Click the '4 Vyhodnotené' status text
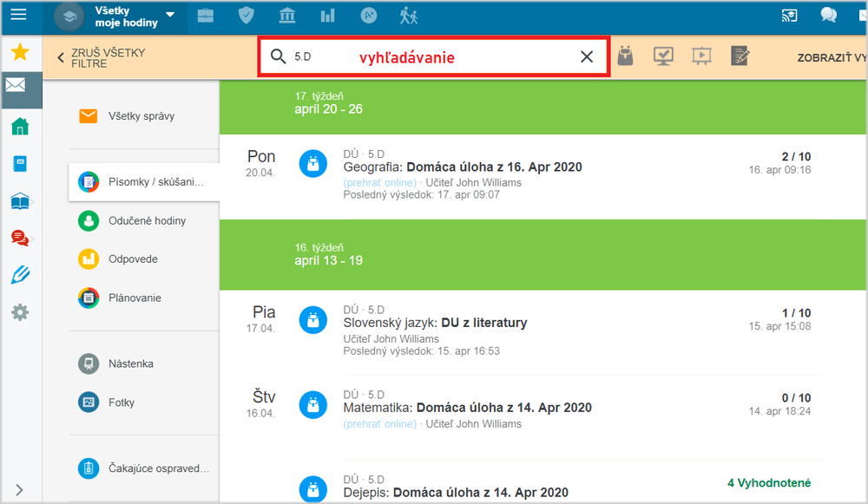The image size is (868, 504). point(769,483)
